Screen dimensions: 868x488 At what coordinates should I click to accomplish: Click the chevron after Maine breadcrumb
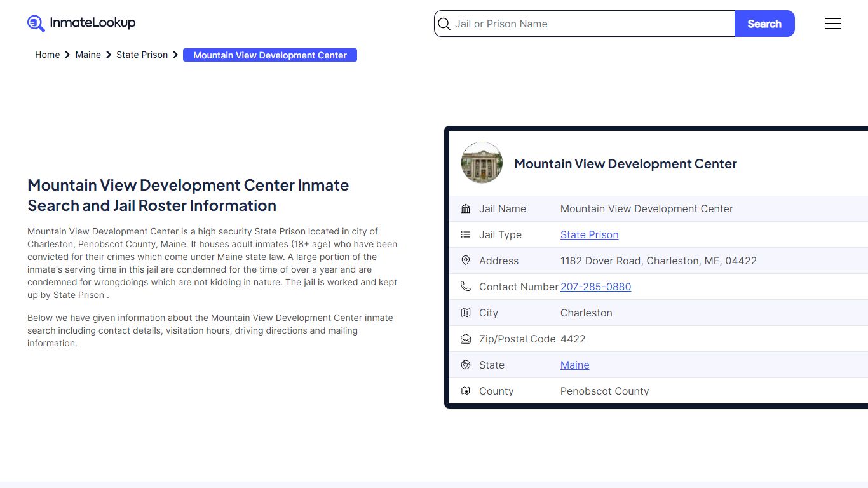tap(109, 55)
